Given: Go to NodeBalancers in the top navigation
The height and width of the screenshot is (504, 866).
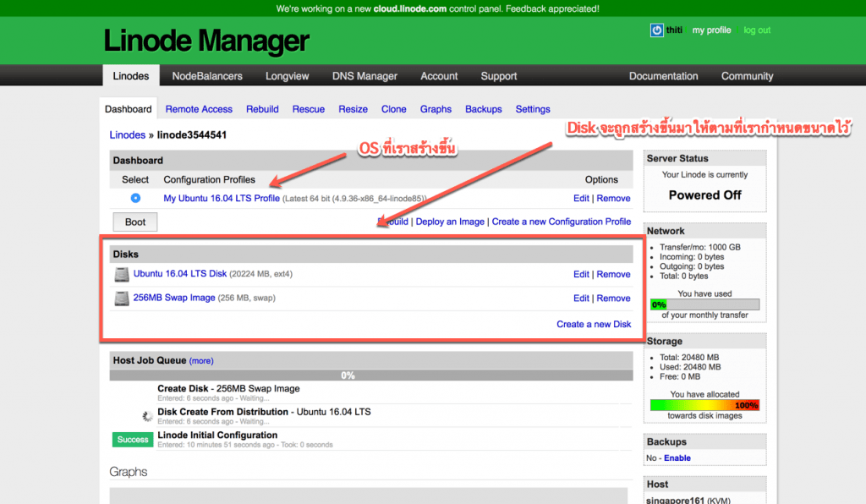Looking at the screenshot, I should click(x=207, y=76).
